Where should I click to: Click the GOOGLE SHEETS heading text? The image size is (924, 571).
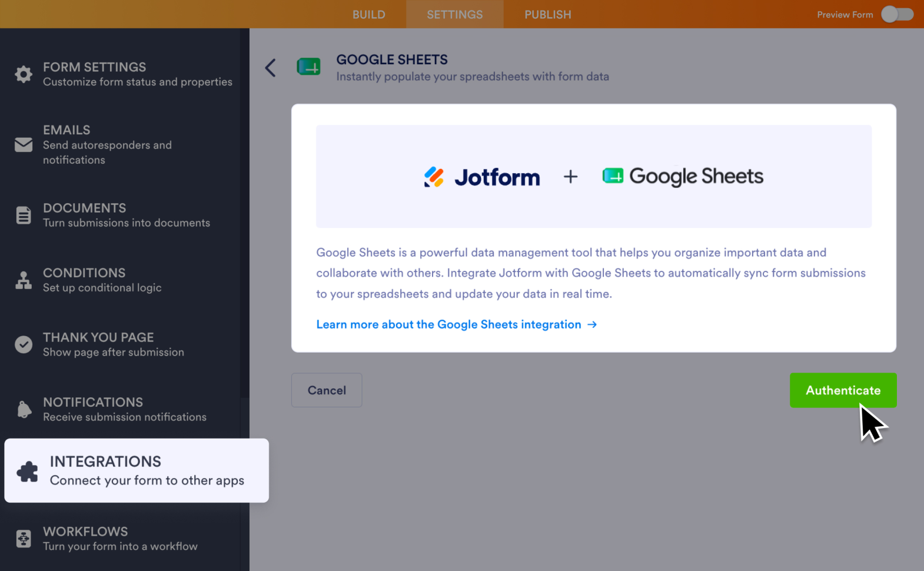click(x=392, y=59)
